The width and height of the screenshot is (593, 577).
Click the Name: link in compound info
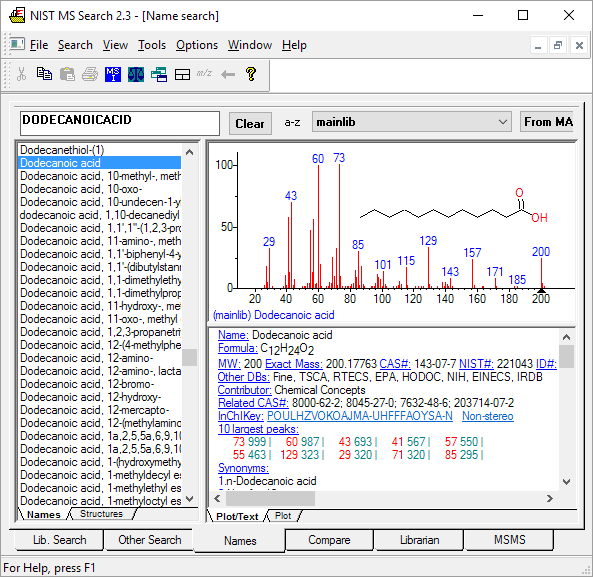[x=233, y=335]
